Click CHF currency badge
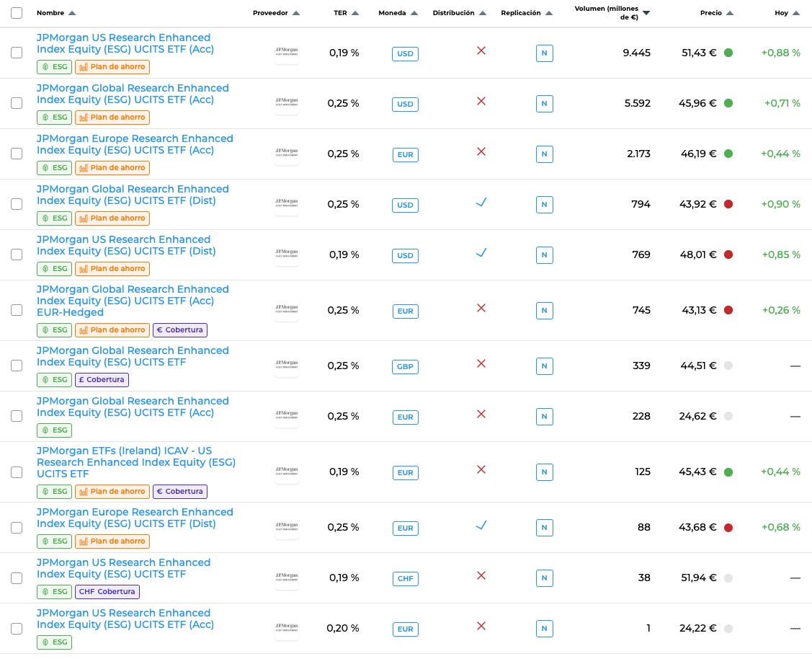The height and width of the screenshot is (659, 812). point(405,579)
